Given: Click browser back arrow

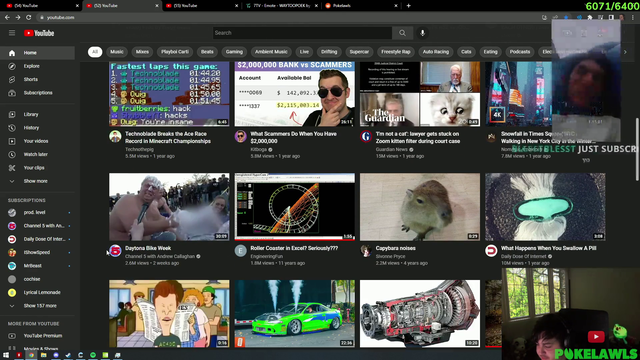Looking at the screenshot, I should 7,18.
